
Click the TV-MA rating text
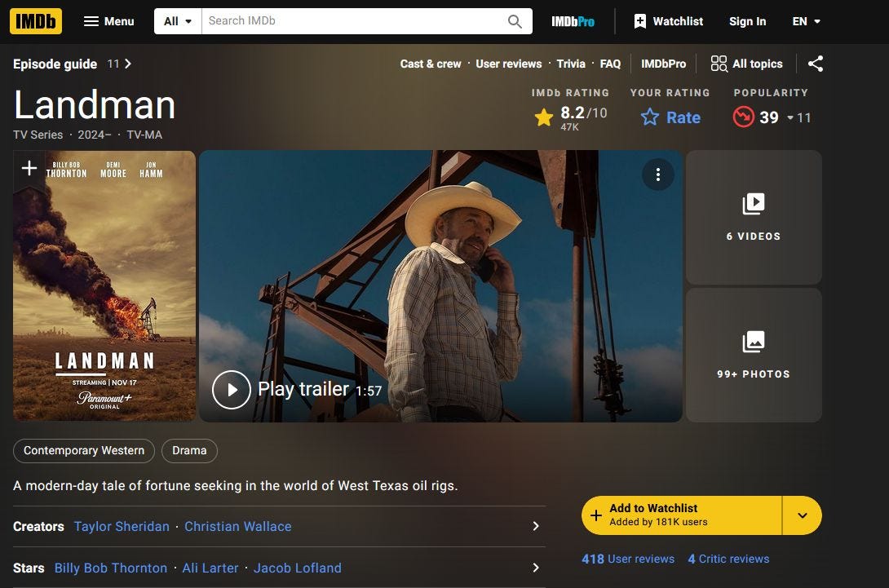point(144,135)
